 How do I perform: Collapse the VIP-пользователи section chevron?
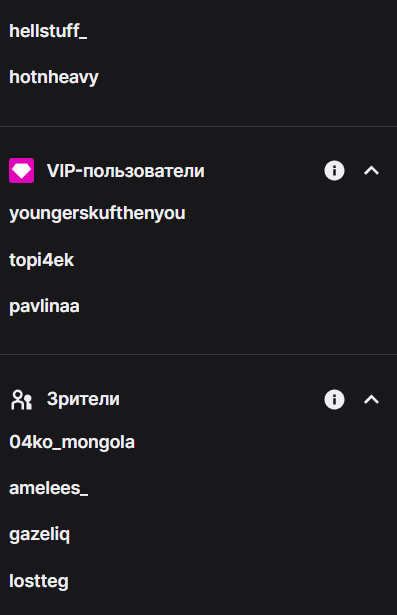click(x=371, y=171)
